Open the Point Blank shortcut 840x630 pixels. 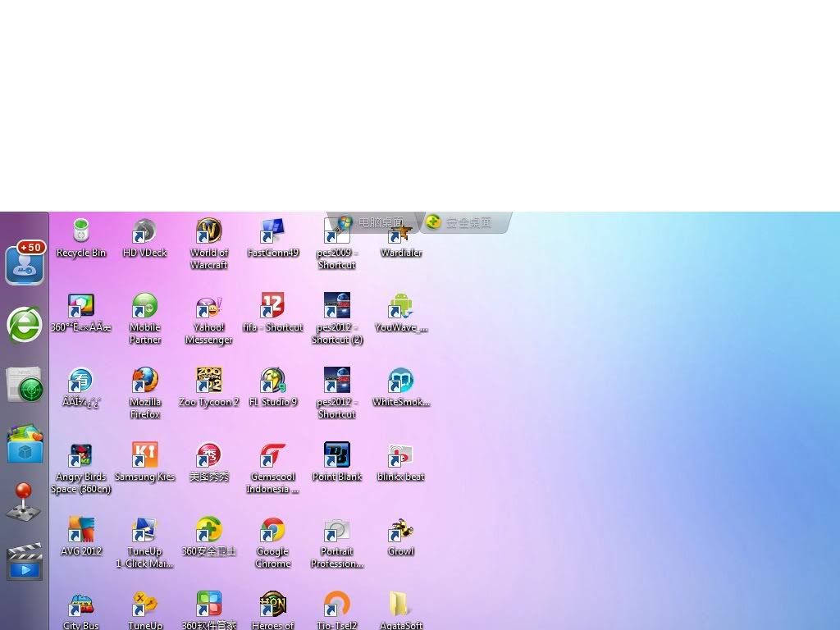pyautogui.click(x=337, y=455)
